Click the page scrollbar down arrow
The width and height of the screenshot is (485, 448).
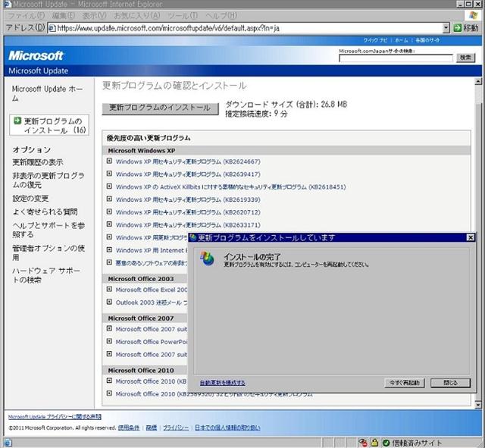(478, 405)
